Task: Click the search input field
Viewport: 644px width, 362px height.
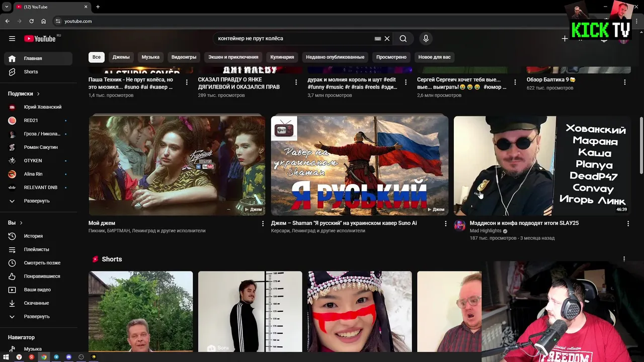Action: 294,39
